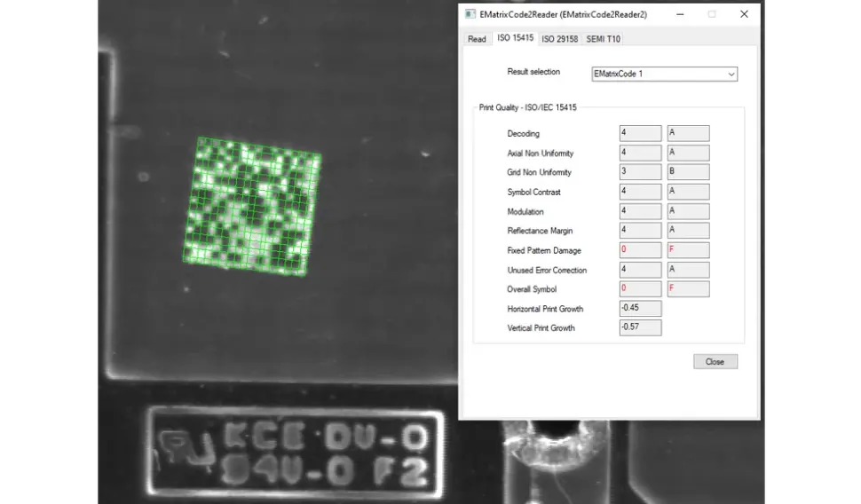Click the Overall Symbol grade F field
This screenshot has width=861, height=504.
tap(688, 289)
